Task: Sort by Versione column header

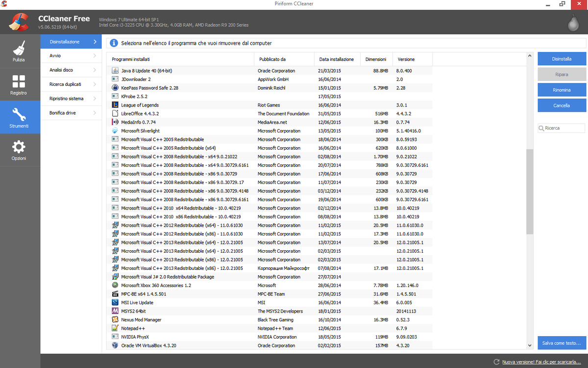Action: [413, 59]
